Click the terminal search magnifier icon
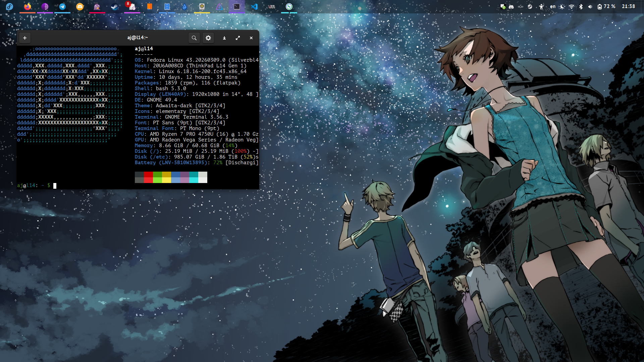The image size is (644, 362). (194, 38)
